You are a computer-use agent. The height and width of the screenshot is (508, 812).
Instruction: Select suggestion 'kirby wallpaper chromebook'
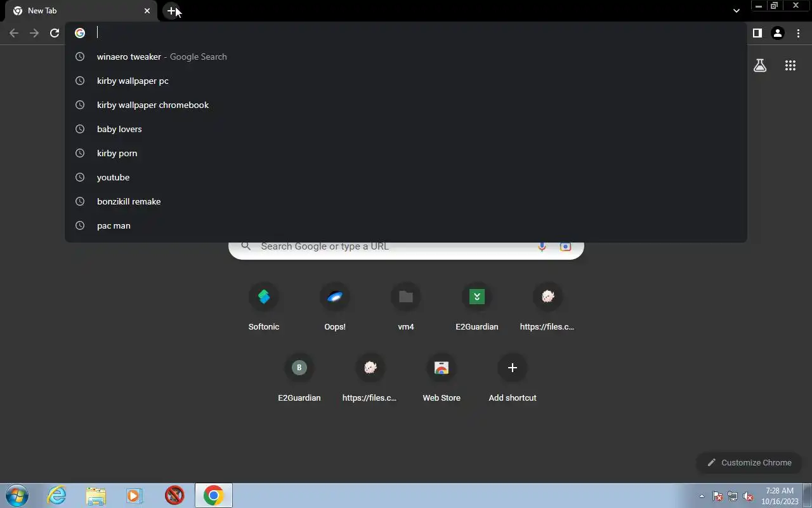pos(406,105)
